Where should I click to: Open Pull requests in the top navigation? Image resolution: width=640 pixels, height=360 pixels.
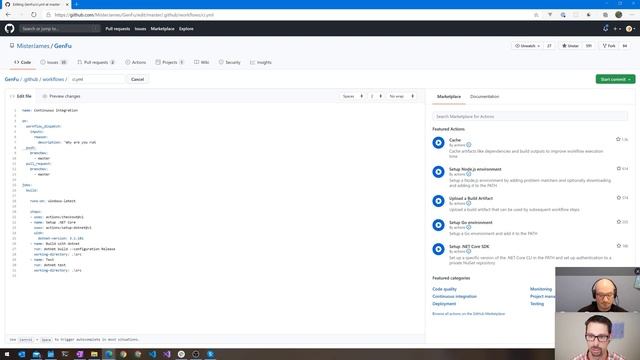point(118,29)
